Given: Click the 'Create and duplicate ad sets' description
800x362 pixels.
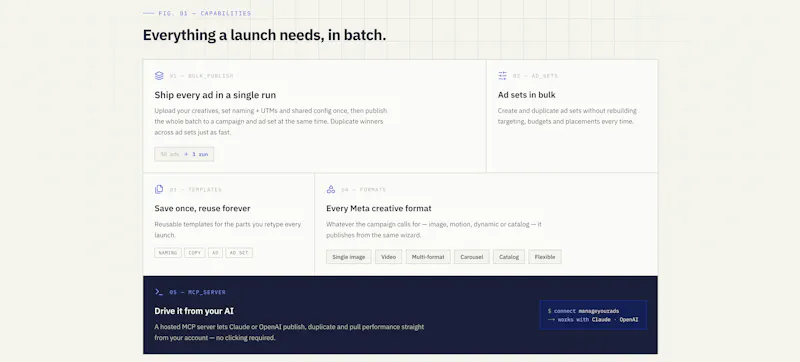Looking at the screenshot, I should [567, 116].
